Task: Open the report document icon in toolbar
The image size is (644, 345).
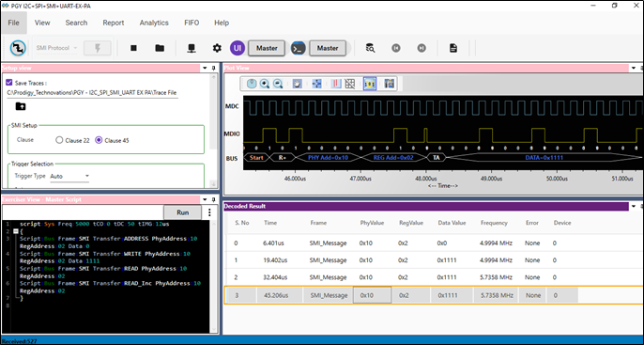Action: [453, 48]
